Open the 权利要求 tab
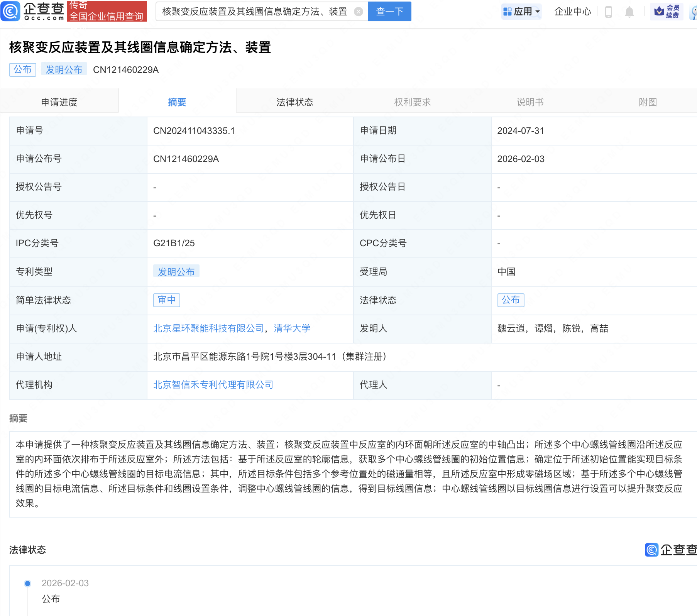Image resolution: width=697 pixels, height=616 pixels. [x=412, y=102]
